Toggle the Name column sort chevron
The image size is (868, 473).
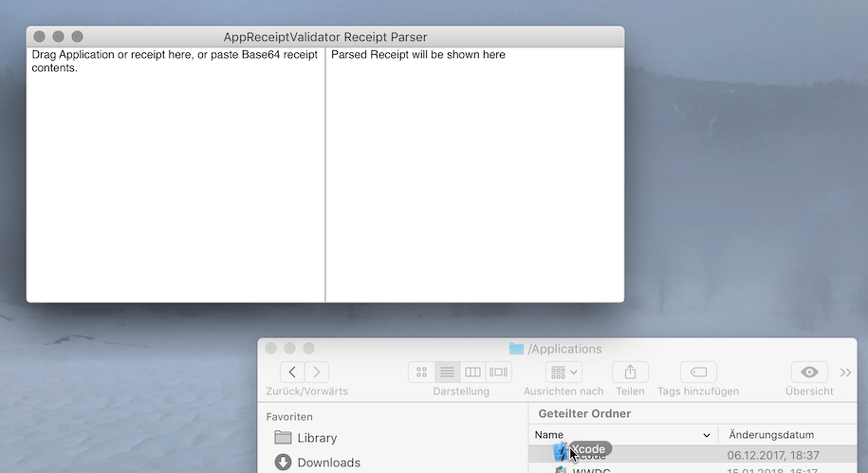pos(707,435)
